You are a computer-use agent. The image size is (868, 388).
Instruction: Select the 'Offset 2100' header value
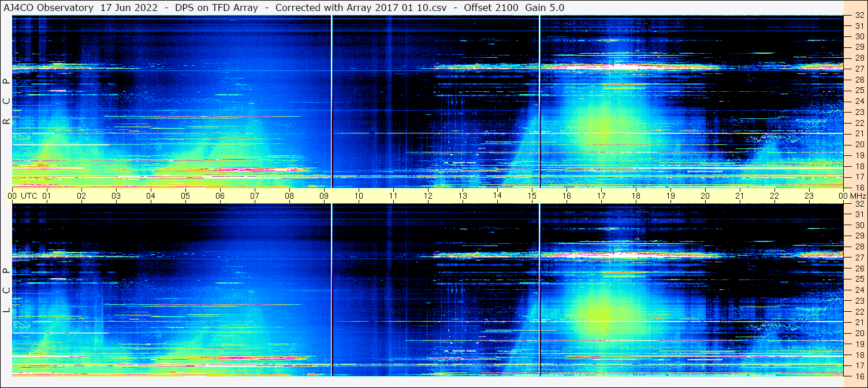pyautogui.click(x=492, y=8)
